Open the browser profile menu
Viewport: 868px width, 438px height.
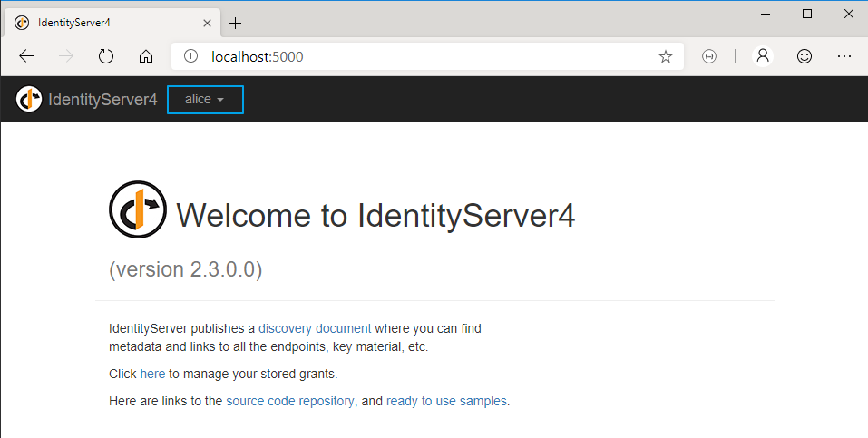point(763,56)
